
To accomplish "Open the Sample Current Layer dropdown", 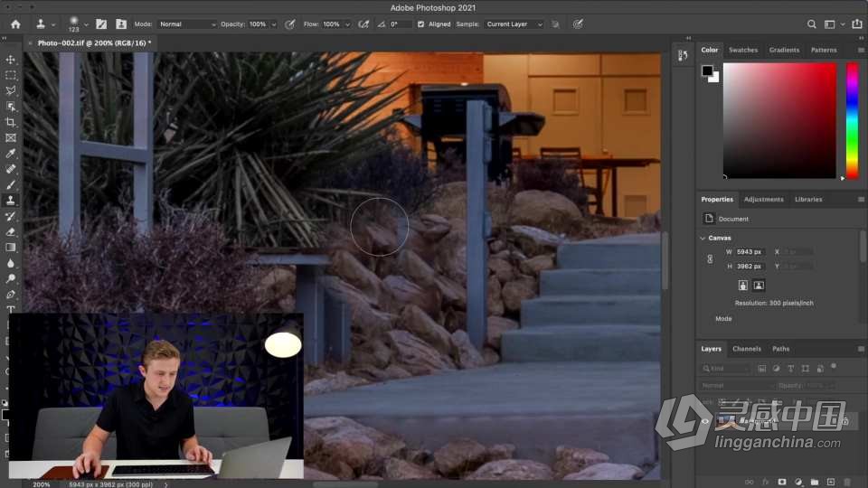I will [514, 24].
